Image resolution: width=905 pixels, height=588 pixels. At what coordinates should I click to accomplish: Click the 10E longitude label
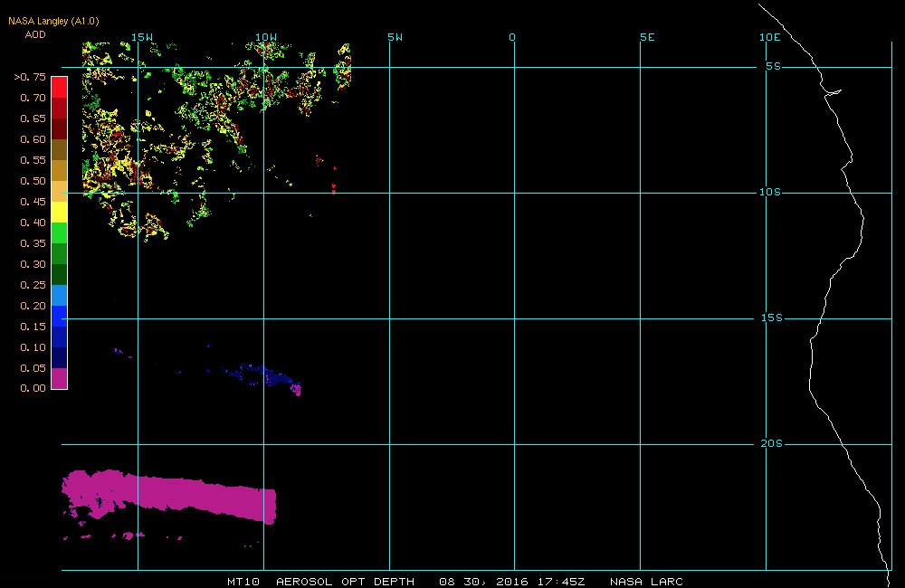[769, 37]
